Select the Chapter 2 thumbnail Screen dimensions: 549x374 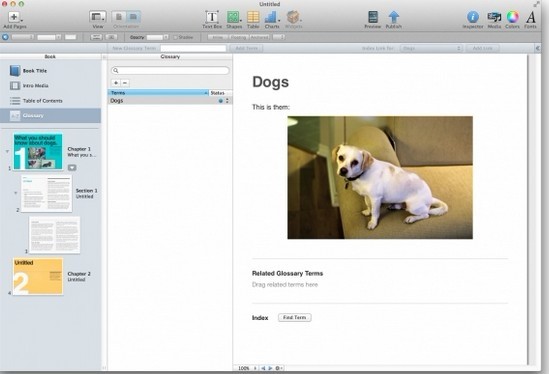pyautogui.click(x=38, y=277)
